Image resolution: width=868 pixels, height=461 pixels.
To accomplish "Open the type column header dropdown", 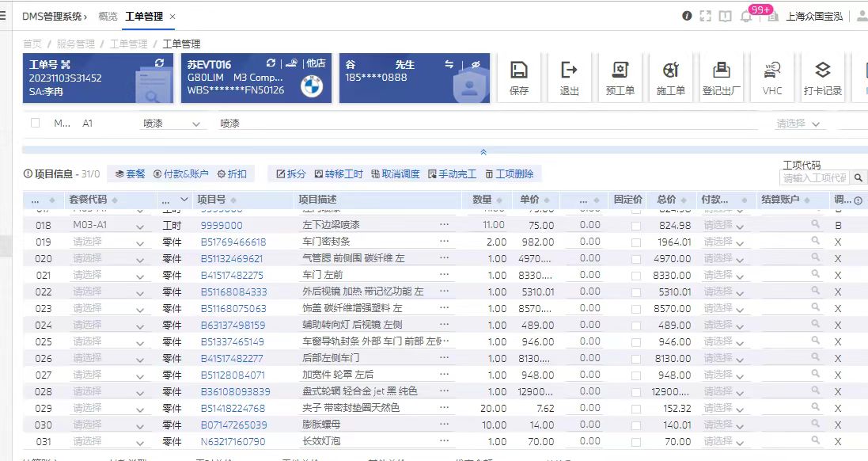I will pos(185,200).
